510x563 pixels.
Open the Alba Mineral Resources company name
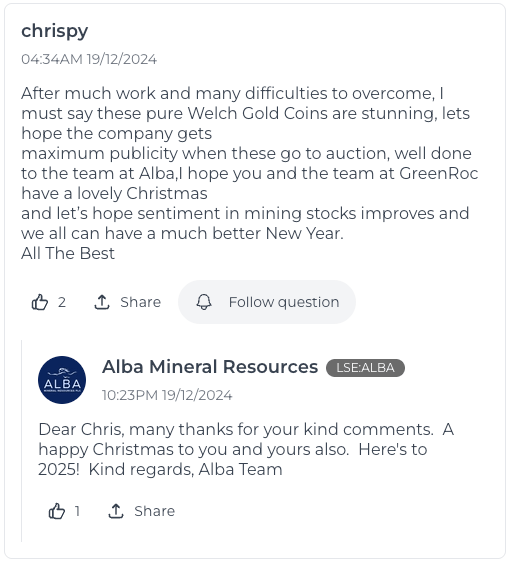[210, 367]
